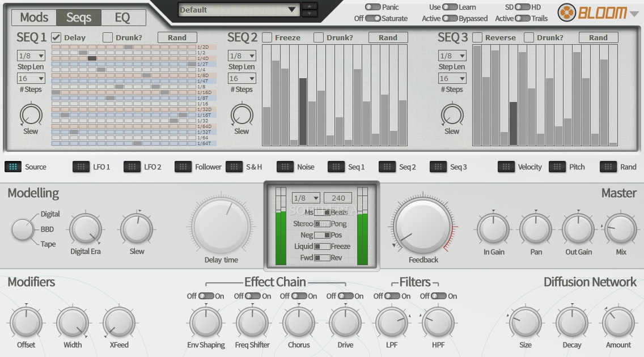Click the Chorus knob
This screenshot has width=644, height=357.
[299, 322]
